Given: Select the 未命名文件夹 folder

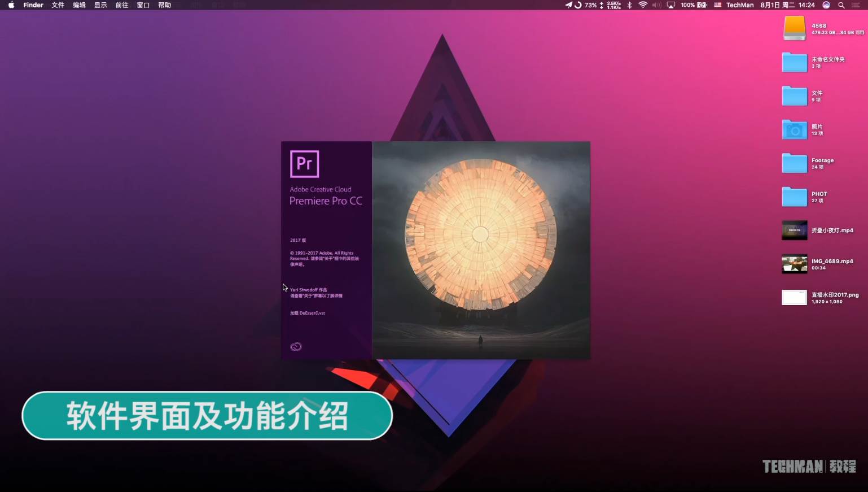Looking at the screenshot, I should [794, 62].
